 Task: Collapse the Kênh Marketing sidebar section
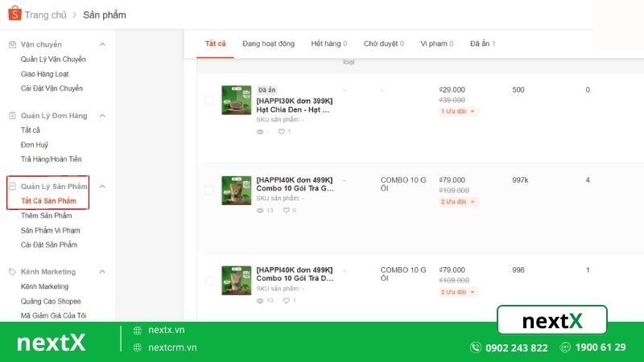(102, 272)
